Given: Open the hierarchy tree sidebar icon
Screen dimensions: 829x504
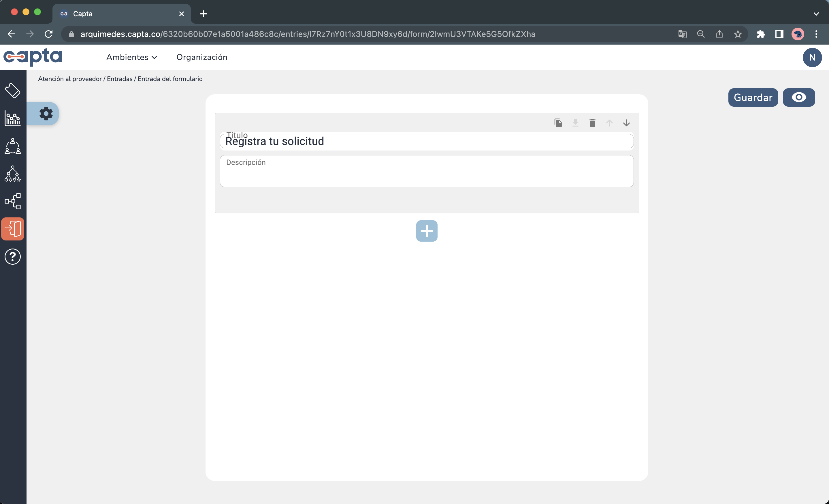Looking at the screenshot, I should 13,174.
